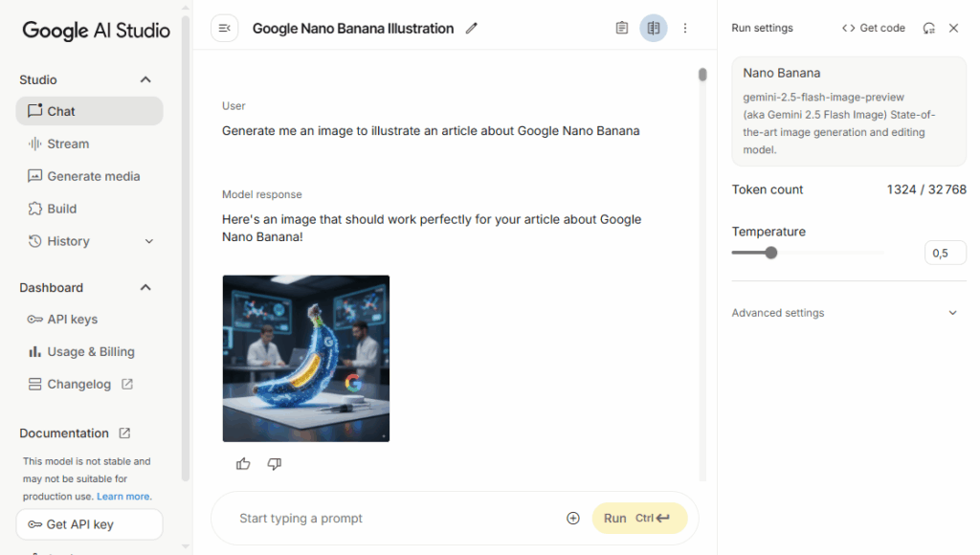The width and height of the screenshot is (980, 555).
Task: Follow the Learn more link
Action: (122, 497)
